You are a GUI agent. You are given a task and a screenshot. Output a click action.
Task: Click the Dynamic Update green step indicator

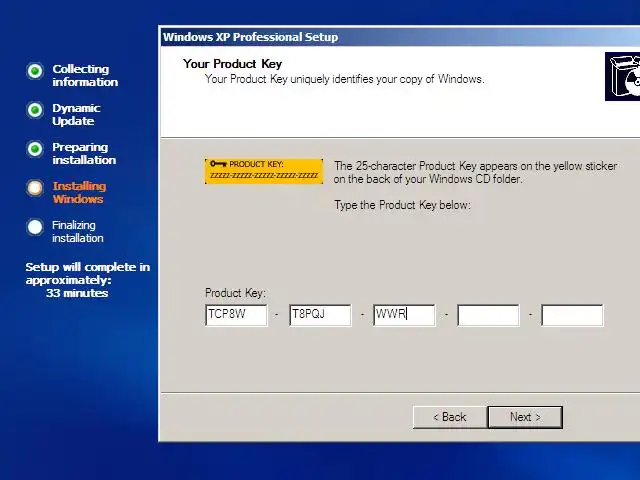35,110
